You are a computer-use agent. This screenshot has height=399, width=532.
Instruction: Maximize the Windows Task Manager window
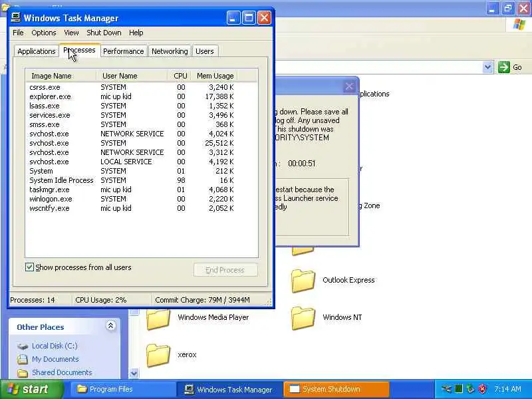tap(249, 18)
